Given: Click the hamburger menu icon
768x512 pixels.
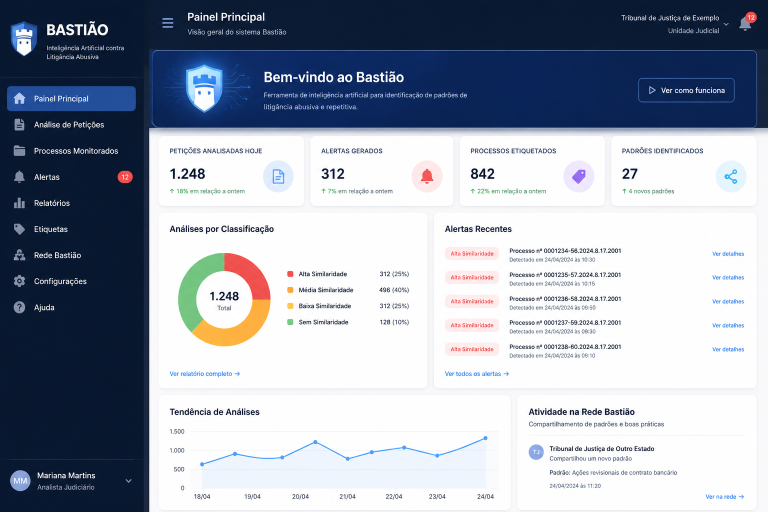Looking at the screenshot, I should [168, 23].
